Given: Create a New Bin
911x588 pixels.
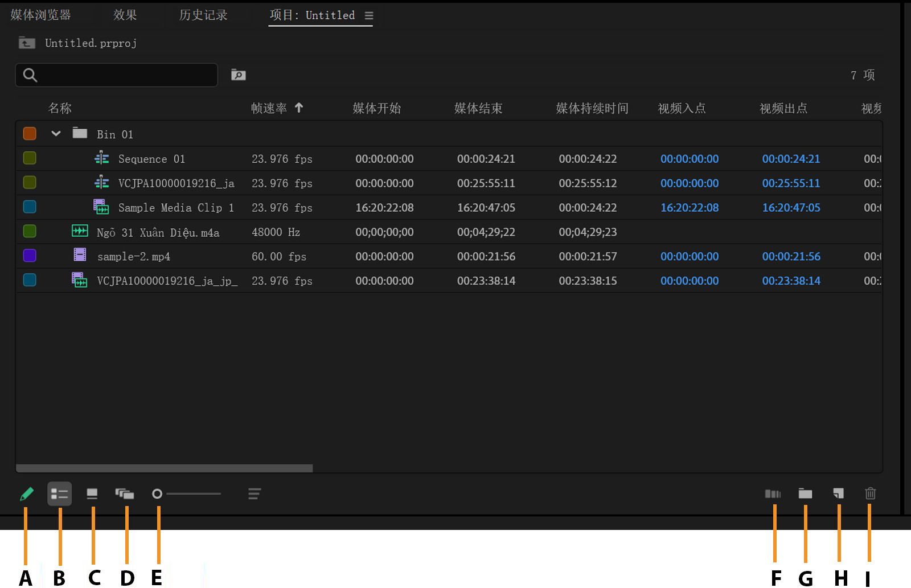Looking at the screenshot, I should pyautogui.click(x=806, y=494).
